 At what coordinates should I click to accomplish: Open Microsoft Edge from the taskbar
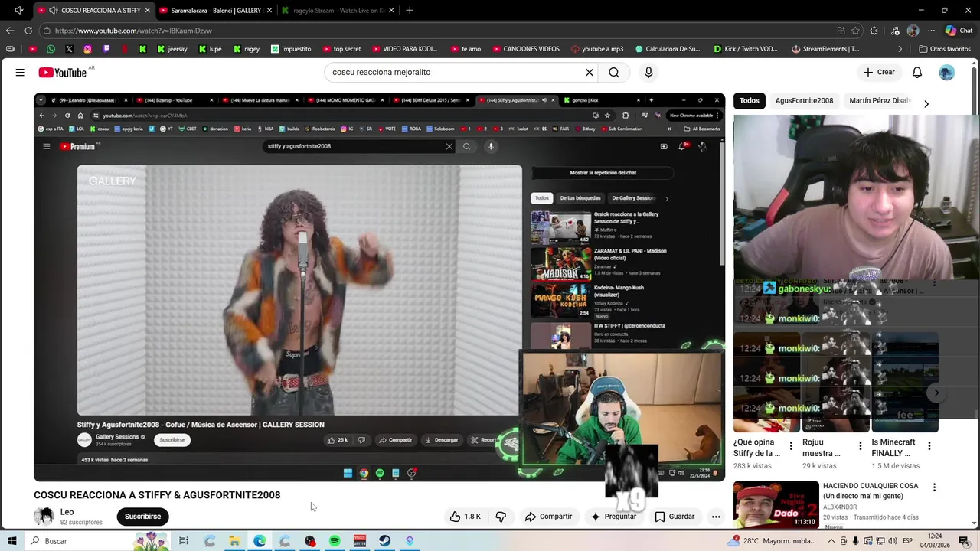(x=260, y=541)
